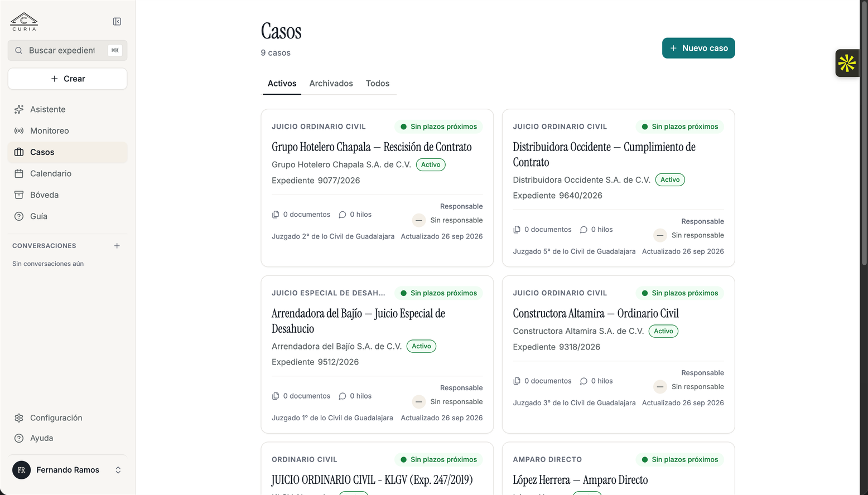Open the Configuración gear icon

pos(19,418)
